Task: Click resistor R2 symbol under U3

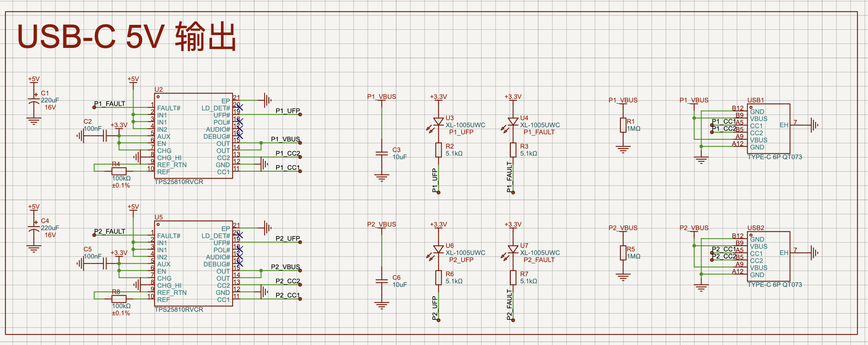Action: (438, 150)
